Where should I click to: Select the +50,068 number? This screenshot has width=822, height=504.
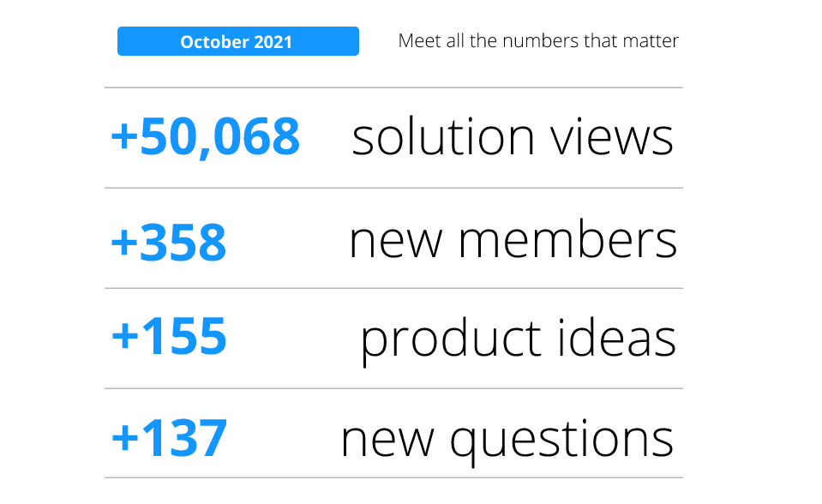click(x=206, y=137)
